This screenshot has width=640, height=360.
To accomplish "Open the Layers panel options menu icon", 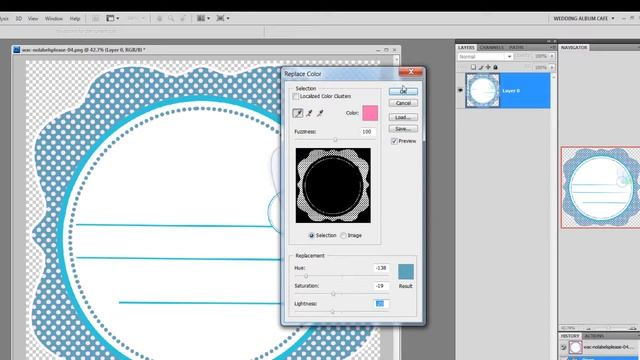I will pyautogui.click(x=552, y=47).
